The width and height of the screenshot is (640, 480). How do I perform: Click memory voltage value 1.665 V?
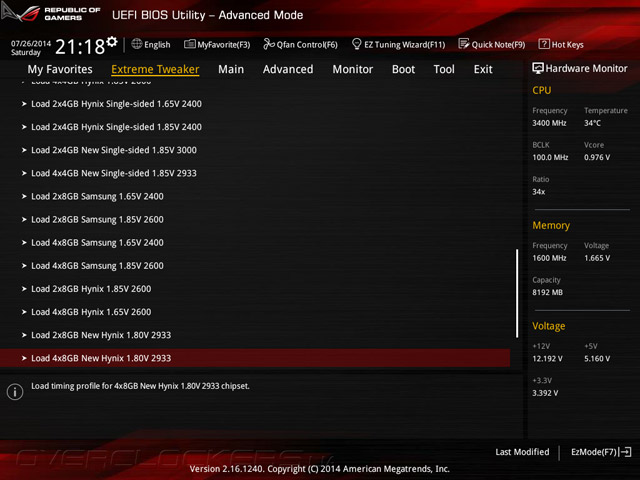point(597,258)
